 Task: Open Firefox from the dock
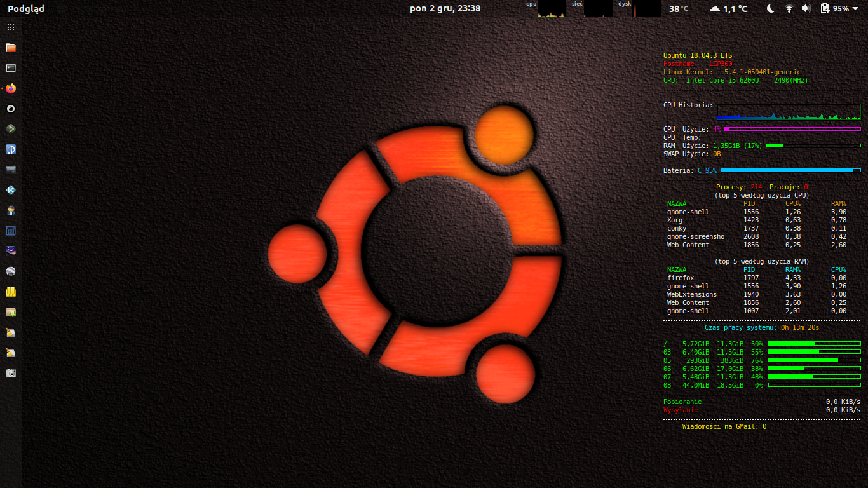[x=10, y=88]
